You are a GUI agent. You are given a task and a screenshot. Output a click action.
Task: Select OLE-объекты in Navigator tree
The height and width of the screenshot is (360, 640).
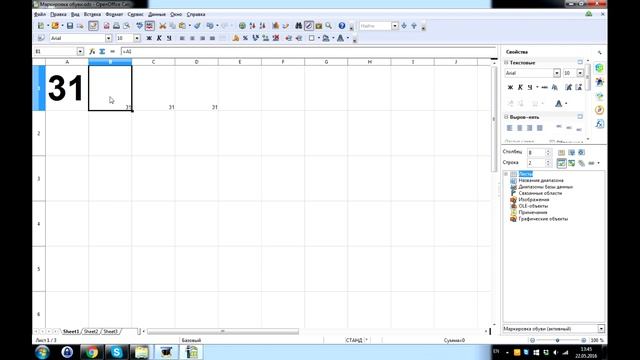coord(533,206)
